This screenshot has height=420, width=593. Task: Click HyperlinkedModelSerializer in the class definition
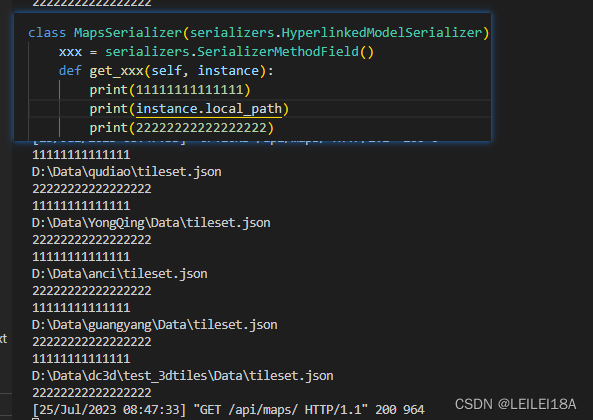(381, 33)
